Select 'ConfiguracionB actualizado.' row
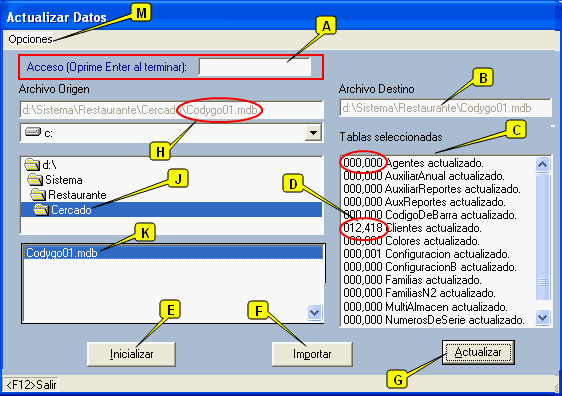 click(x=437, y=267)
